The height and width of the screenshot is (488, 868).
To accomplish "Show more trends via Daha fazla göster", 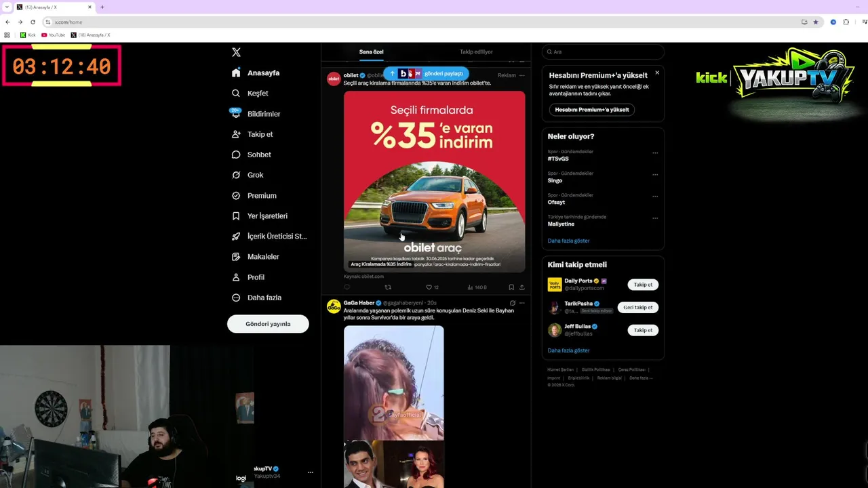I will (568, 241).
